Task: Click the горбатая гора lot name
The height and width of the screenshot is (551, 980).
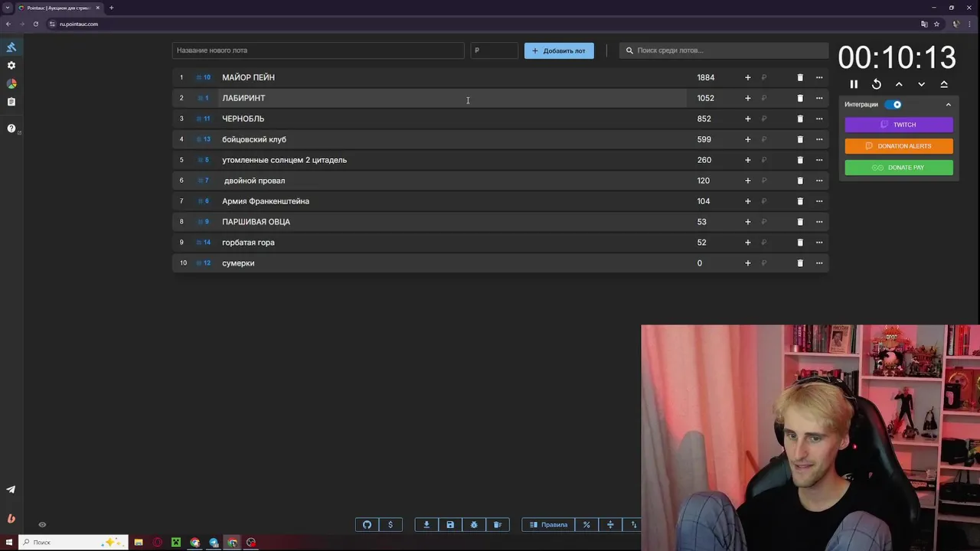Action: pos(248,243)
